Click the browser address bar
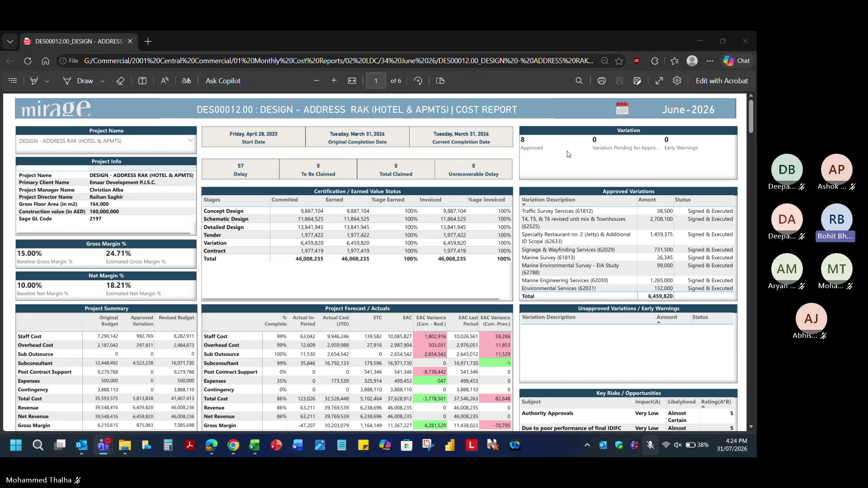Image resolution: width=868 pixels, height=488 pixels. 339,61
